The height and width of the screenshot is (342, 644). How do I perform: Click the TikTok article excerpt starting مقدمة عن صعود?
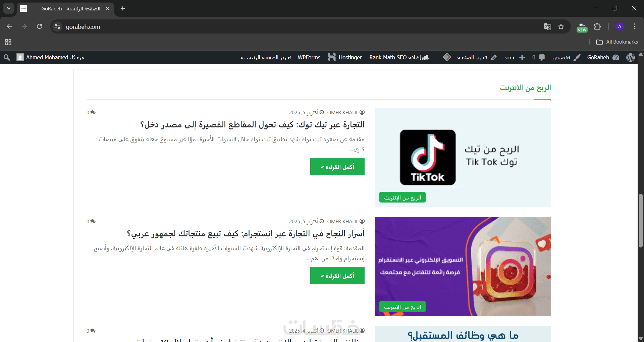(231, 144)
